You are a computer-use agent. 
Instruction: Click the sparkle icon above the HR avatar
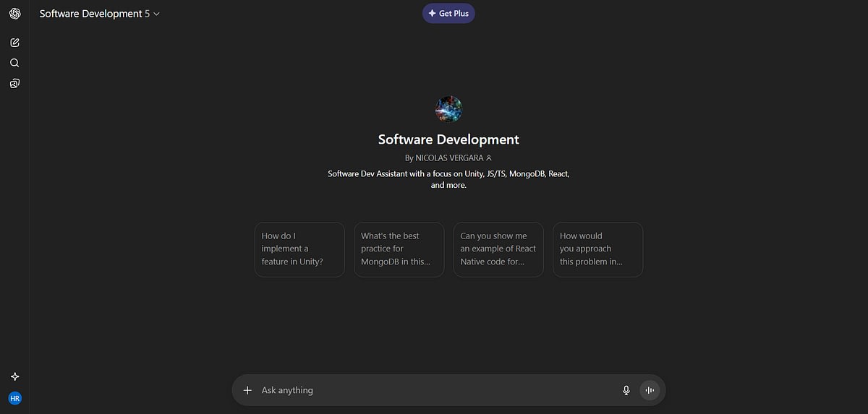(14, 376)
